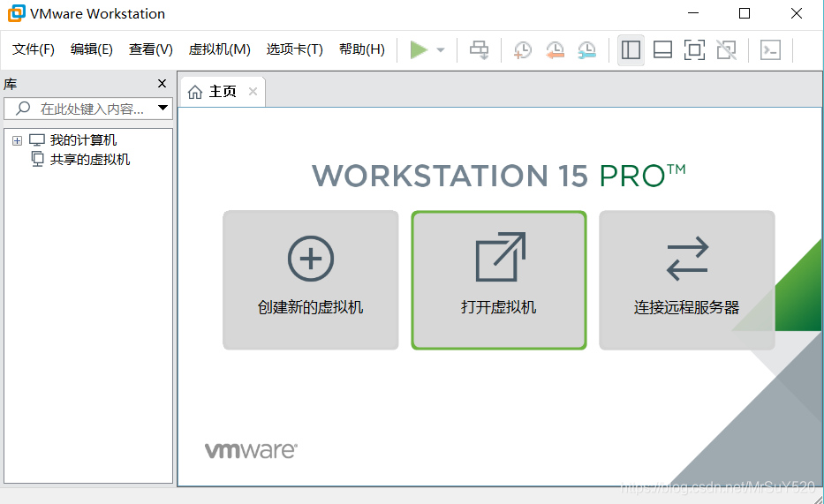Click the library search input field
Viewport: 824px width, 504px height.
88,109
